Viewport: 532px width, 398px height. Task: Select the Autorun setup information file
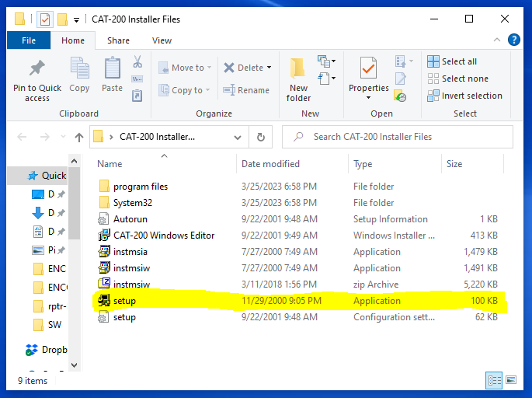point(298,219)
